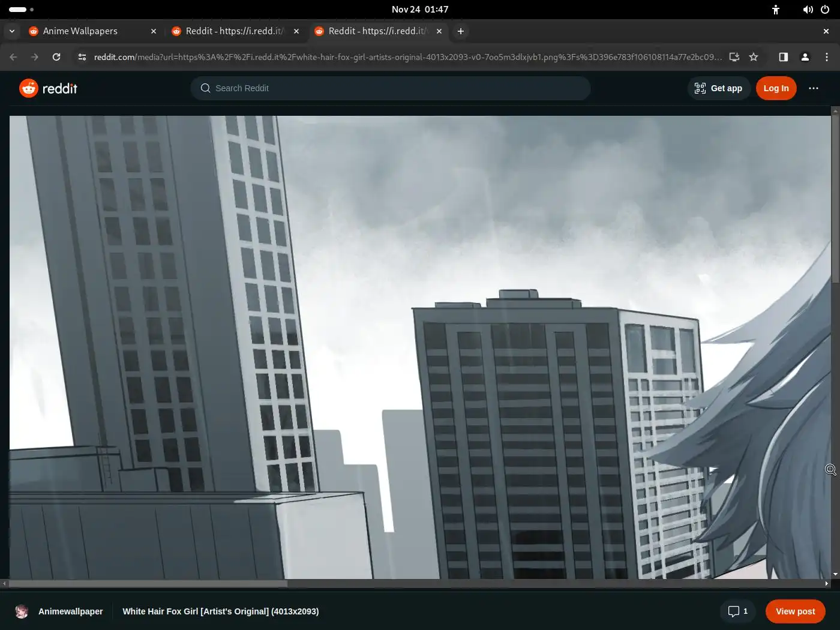
Task: Click the scroll down arrow
Action: [835, 575]
